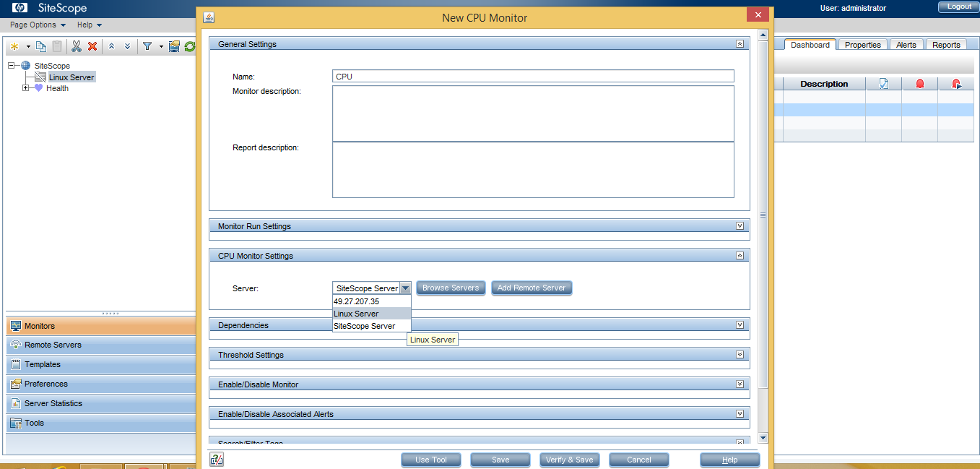Choose Linux Server from server dropdown list
This screenshot has width=980, height=469.
point(371,314)
